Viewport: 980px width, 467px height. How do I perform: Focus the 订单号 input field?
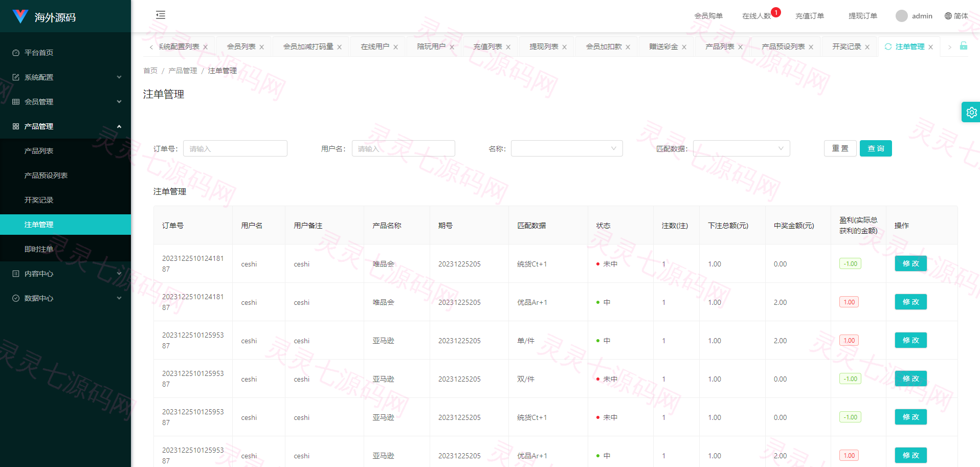235,148
